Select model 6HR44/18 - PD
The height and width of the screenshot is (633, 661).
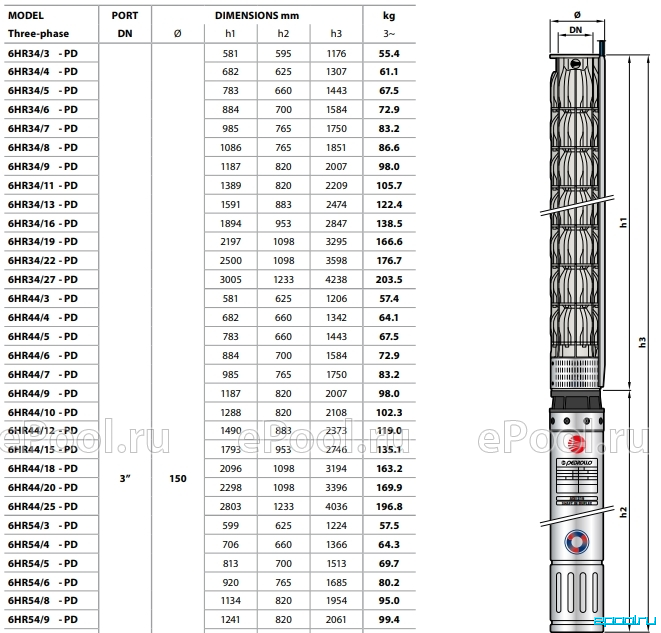click(x=43, y=468)
